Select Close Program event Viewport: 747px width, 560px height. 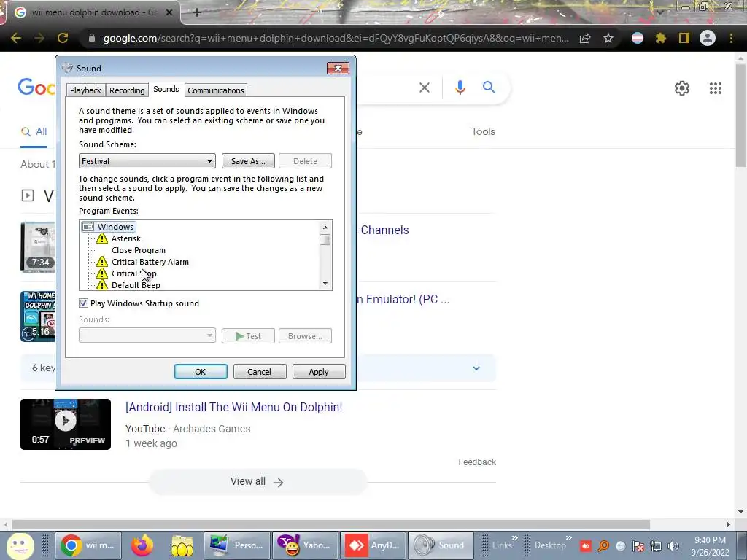(x=139, y=250)
